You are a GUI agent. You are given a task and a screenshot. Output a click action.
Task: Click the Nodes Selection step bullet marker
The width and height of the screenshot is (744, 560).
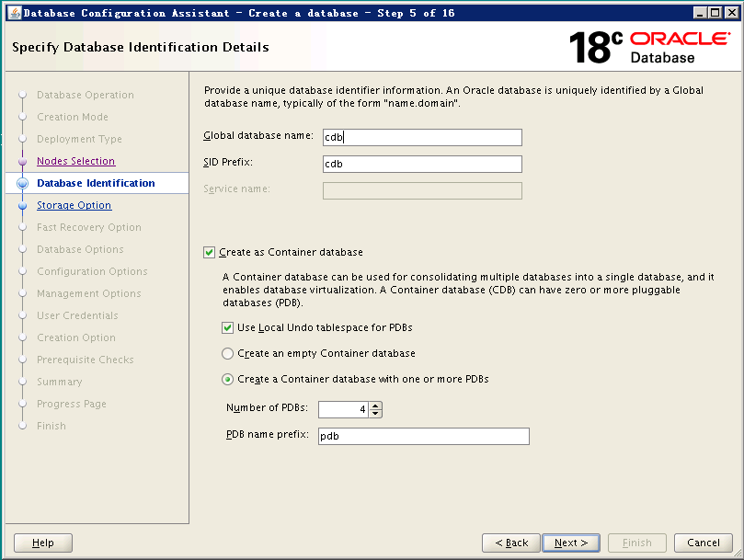point(22,161)
